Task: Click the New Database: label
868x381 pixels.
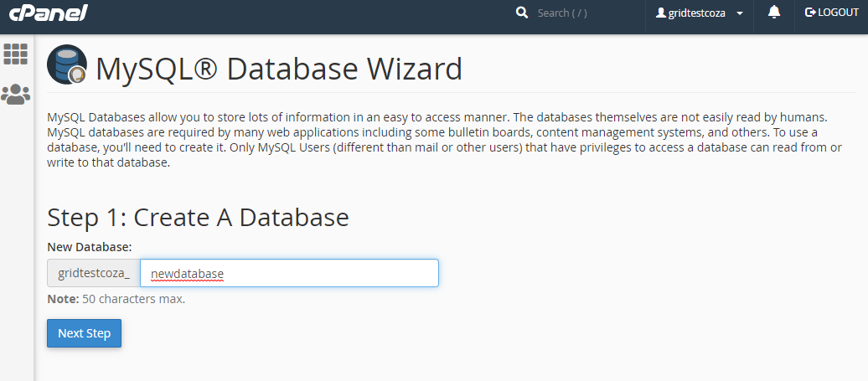Action: pos(89,247)
